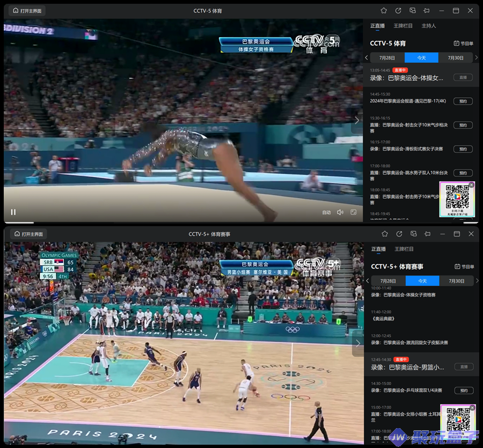Choose 今天 in the CCTV-5+ schedule
The width and height of the screenshot is (483, 448).
click(422, 281)
